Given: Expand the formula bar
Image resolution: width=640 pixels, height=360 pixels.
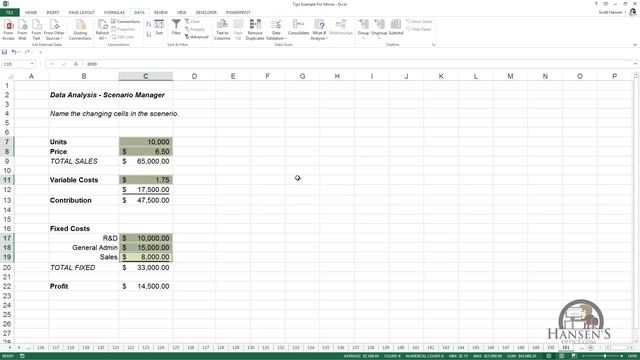Looking at the screenshot, I should click(x=636, y=64).
